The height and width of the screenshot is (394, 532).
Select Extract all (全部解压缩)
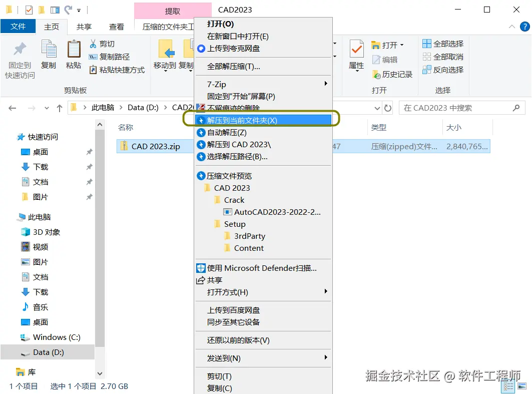coord(263,67)
